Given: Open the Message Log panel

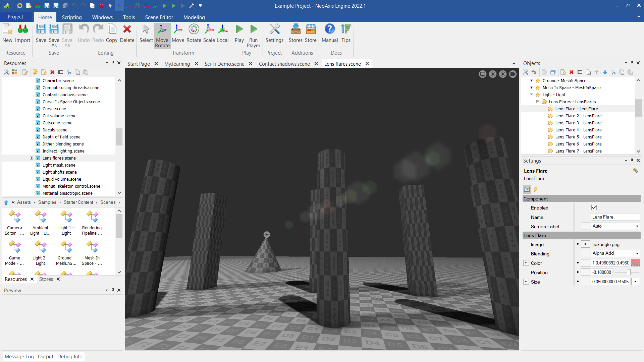Looking at the screenshot, I should click(19, 357).
